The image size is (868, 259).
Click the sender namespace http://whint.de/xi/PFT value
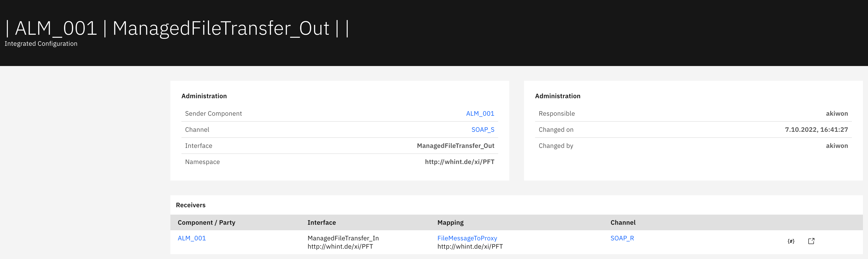click(459, 162)
